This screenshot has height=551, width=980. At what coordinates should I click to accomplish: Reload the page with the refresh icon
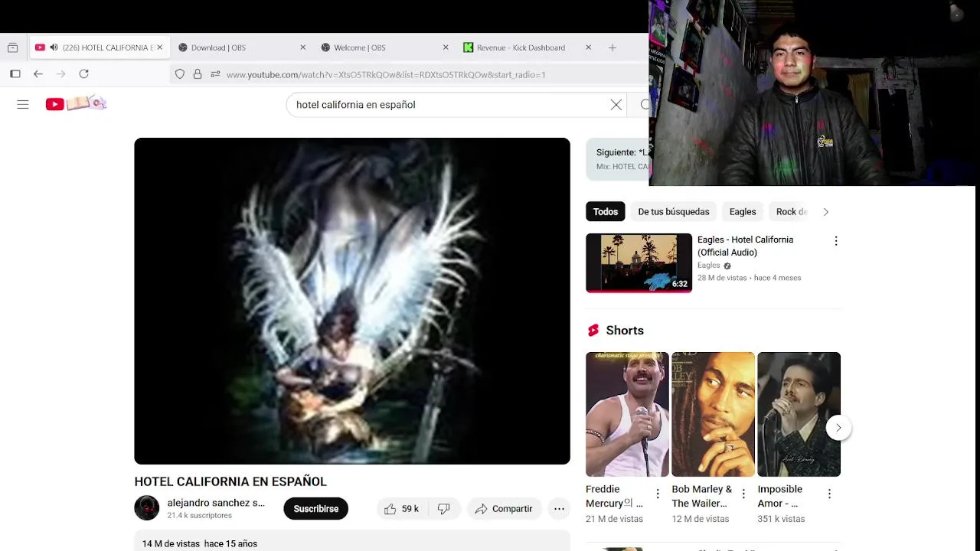(84, 74)
